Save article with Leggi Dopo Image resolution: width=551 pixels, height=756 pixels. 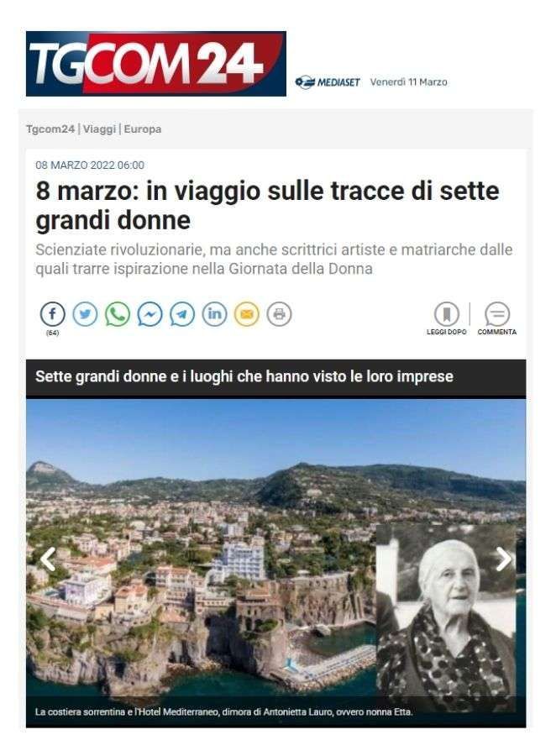pyautogui.click(x=446, y=318)
